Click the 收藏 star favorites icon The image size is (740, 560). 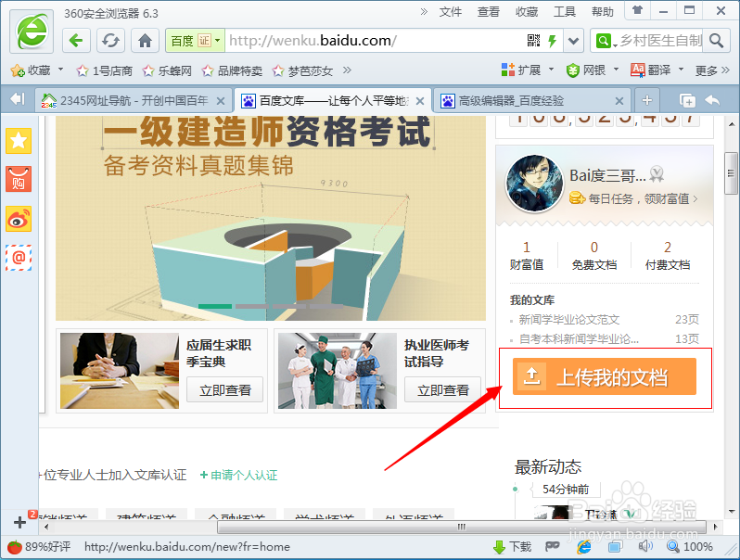pos(18,70)
